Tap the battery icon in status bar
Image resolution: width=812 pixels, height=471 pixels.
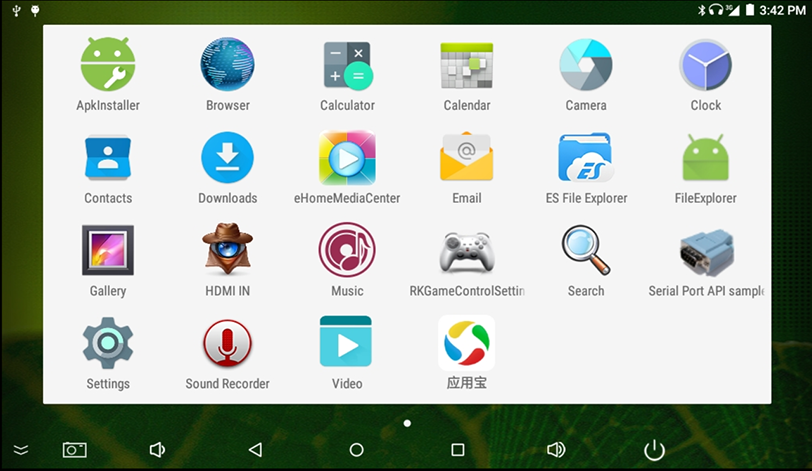click(749, 10)
